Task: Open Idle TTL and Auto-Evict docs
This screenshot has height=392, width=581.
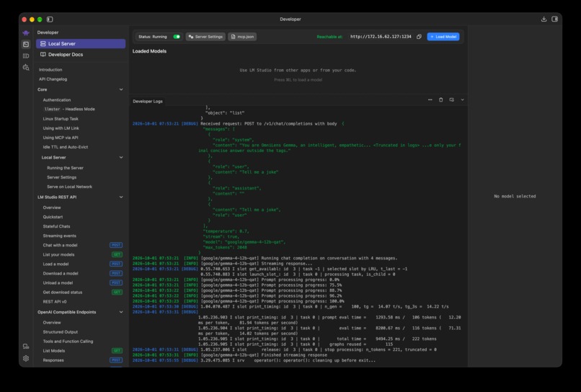Action: [65, 147]
